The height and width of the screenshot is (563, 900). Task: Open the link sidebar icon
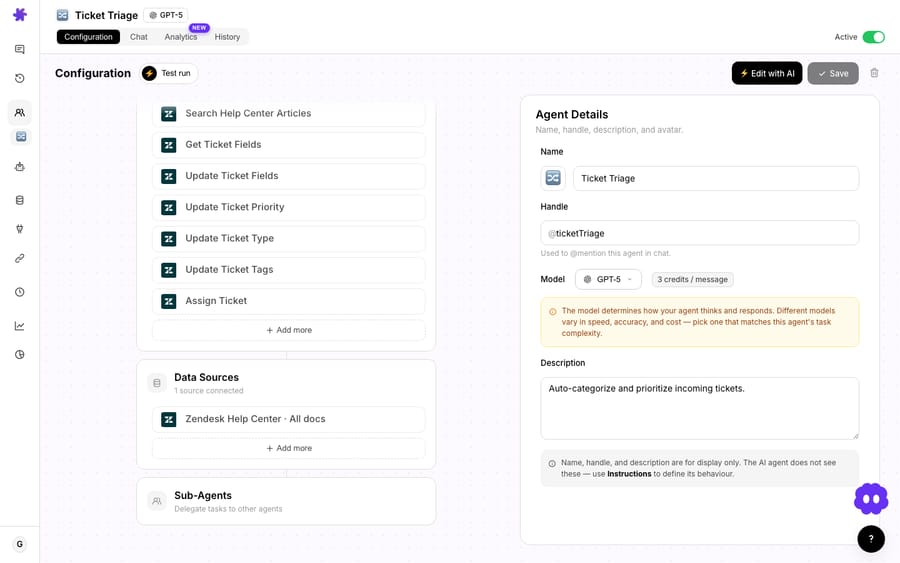pyautogui.click(x=20, y=258)
